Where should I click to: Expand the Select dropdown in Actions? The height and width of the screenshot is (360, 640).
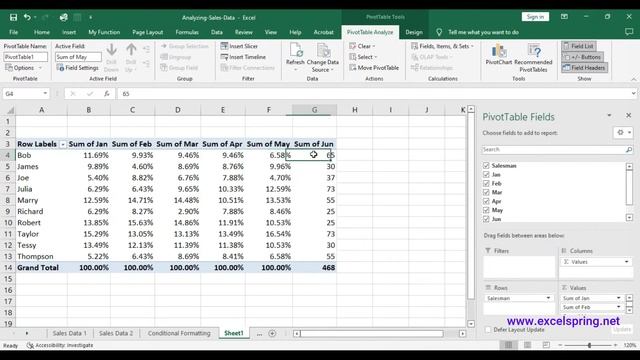pos(363,57)
